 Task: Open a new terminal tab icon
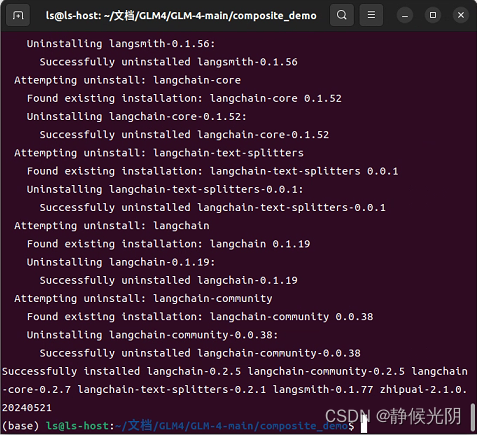tap(18, 15)
